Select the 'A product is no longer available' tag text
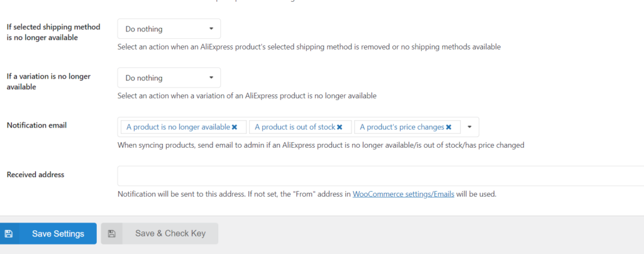 (178, 127)
